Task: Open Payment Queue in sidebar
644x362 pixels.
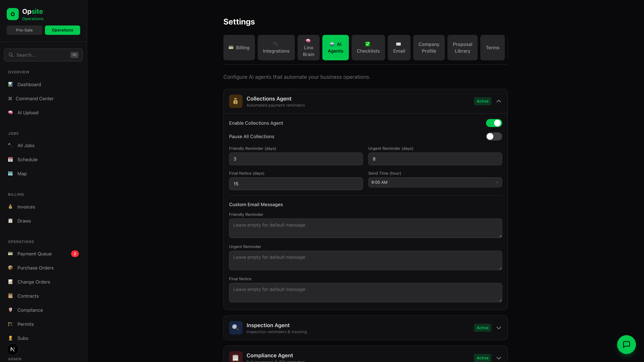Action: point(43,254)
